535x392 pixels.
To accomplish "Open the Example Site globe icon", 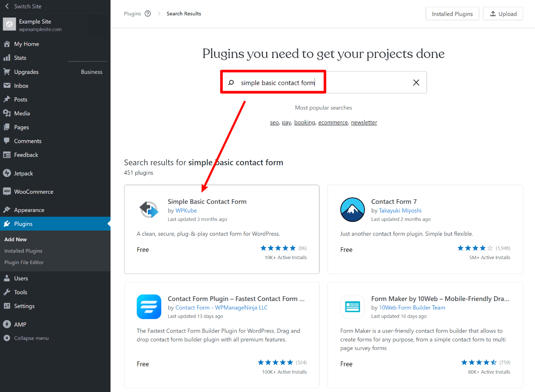I will coord(9,24).
